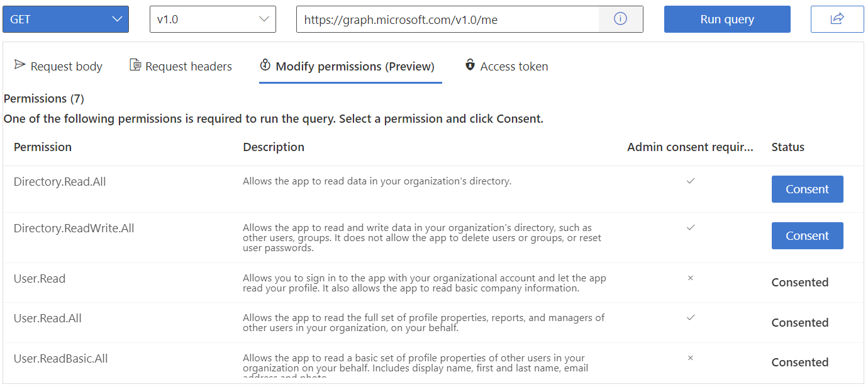868x389 pixels.
Task: Click the admin consent mark for User.ReadBasic.All
Action: coord(691,358)
